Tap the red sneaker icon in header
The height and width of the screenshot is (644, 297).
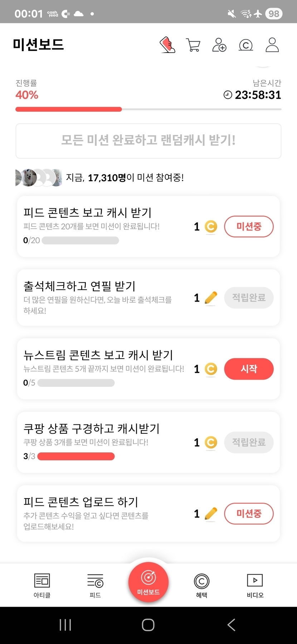(167, 45)
